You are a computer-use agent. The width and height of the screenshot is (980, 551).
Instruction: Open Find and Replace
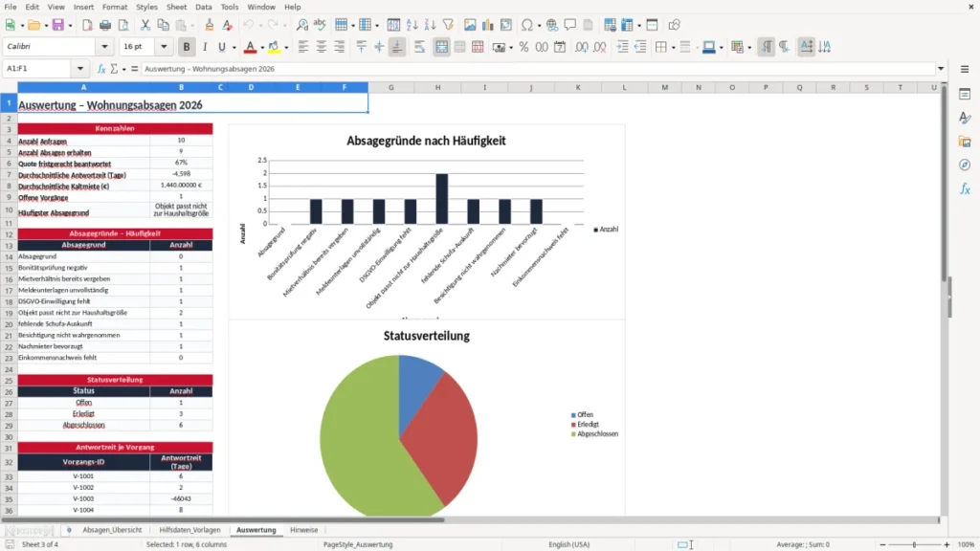301,25
